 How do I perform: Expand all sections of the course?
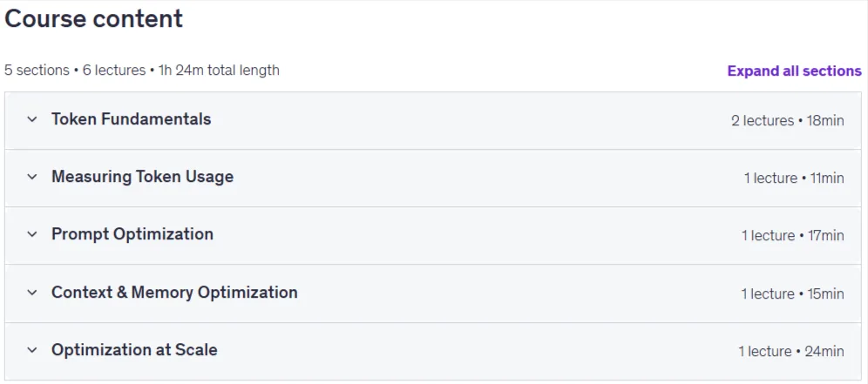click(795, 71)
